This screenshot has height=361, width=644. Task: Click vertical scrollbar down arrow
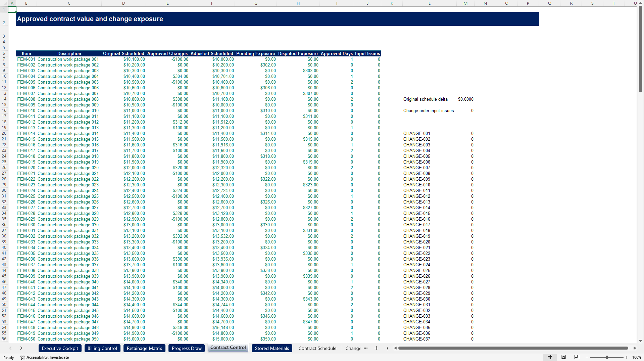tap(640, 341)
